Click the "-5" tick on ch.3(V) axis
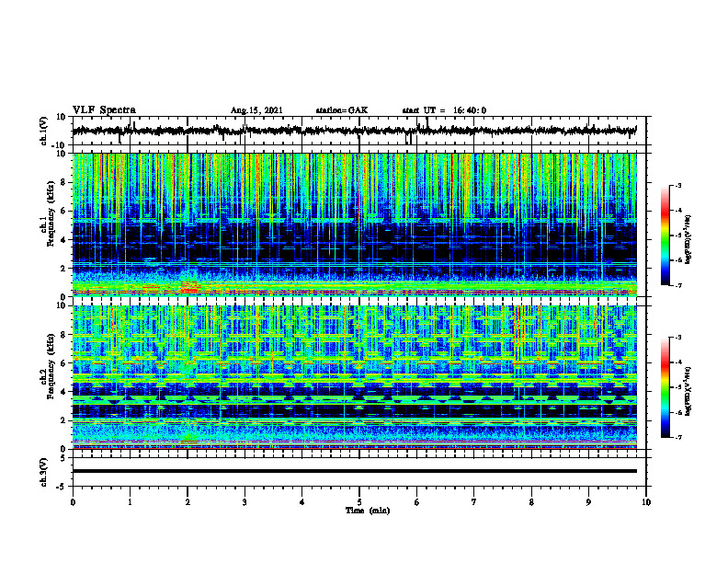The height and width of the screenshot is (563, 728). [62, 487]
